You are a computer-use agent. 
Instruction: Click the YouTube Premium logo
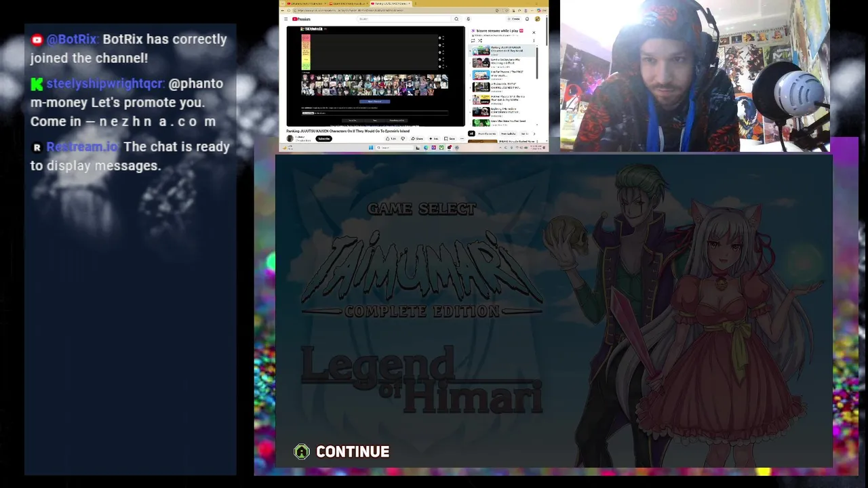(301, 19)
